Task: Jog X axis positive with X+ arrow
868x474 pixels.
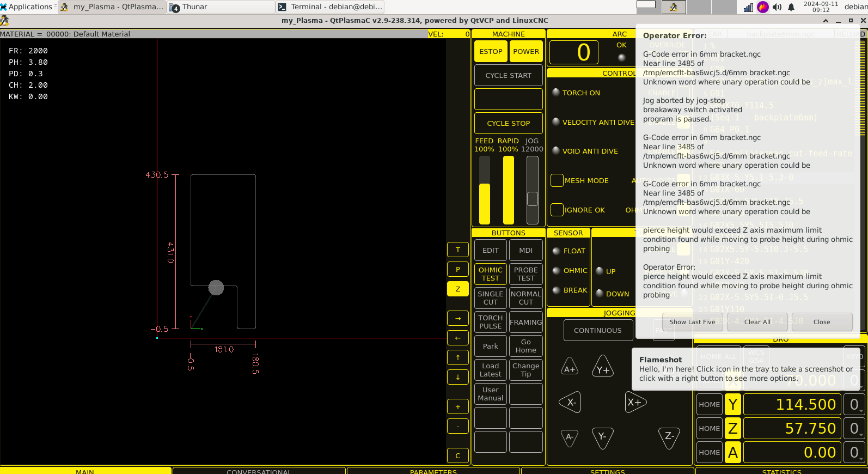Action: click(x=636, y=403)
